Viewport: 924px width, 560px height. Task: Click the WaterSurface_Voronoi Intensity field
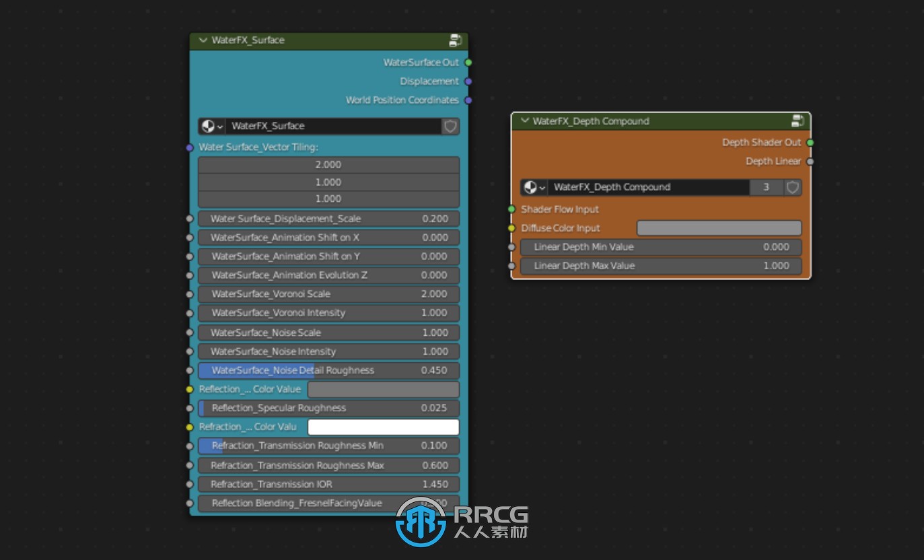[328, 313]
